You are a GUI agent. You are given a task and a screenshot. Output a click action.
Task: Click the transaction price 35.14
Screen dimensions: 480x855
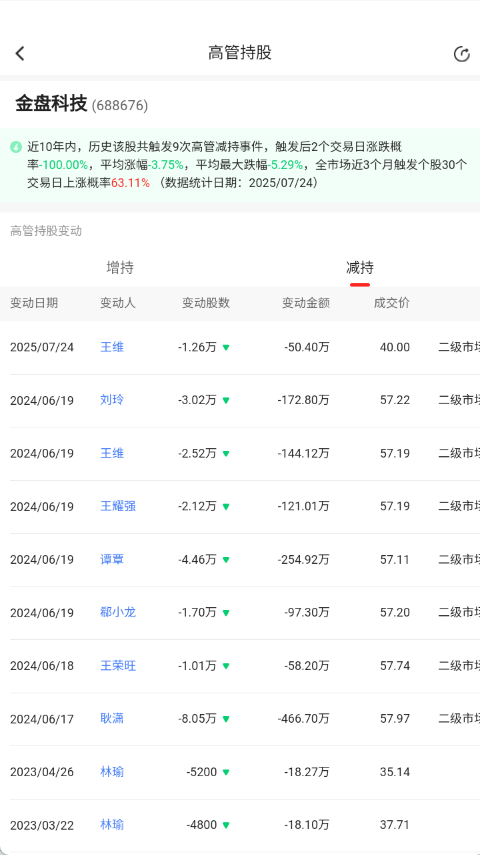pos(395,772)
